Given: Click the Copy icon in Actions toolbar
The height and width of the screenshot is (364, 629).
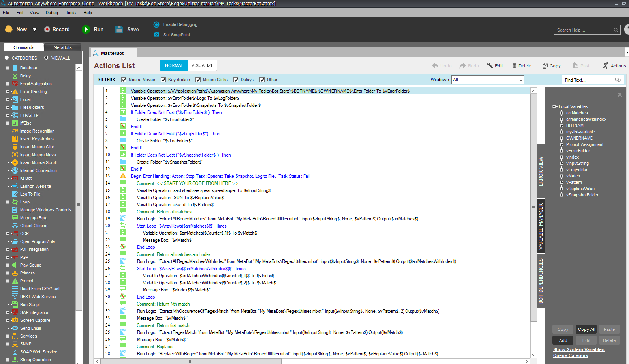Looking at the screenshot, I should (545, 65).
